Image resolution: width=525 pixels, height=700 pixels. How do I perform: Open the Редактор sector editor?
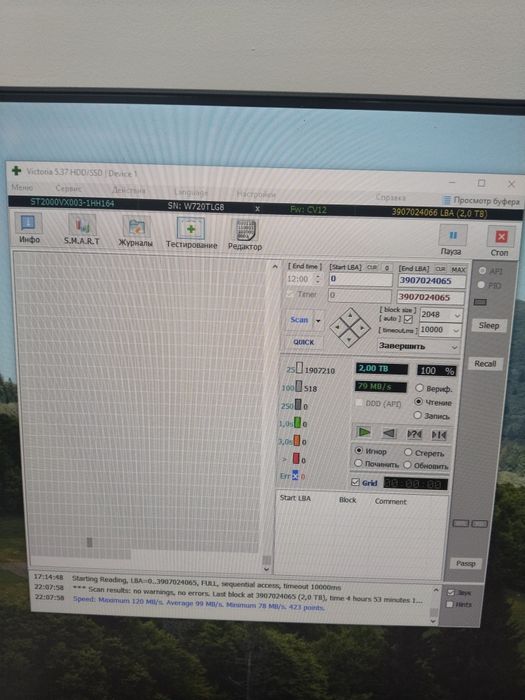tap(245, 234)
